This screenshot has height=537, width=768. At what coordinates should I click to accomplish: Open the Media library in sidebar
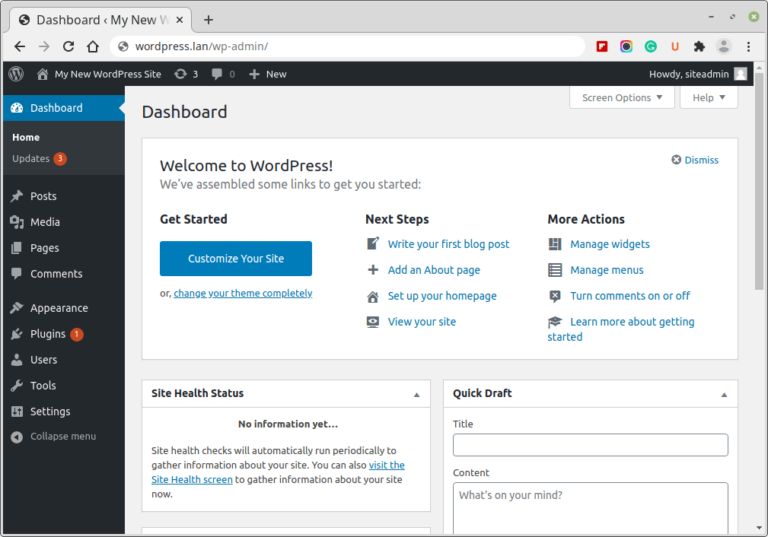[45, 222]
